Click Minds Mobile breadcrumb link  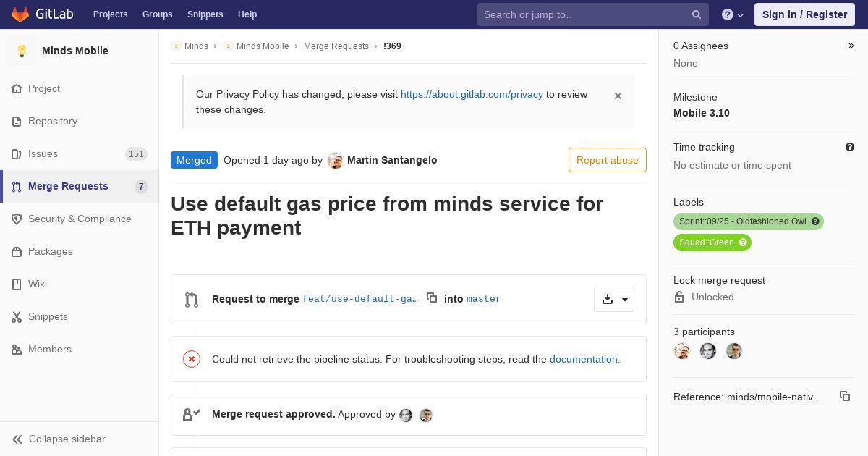click(x=263, y=46)
